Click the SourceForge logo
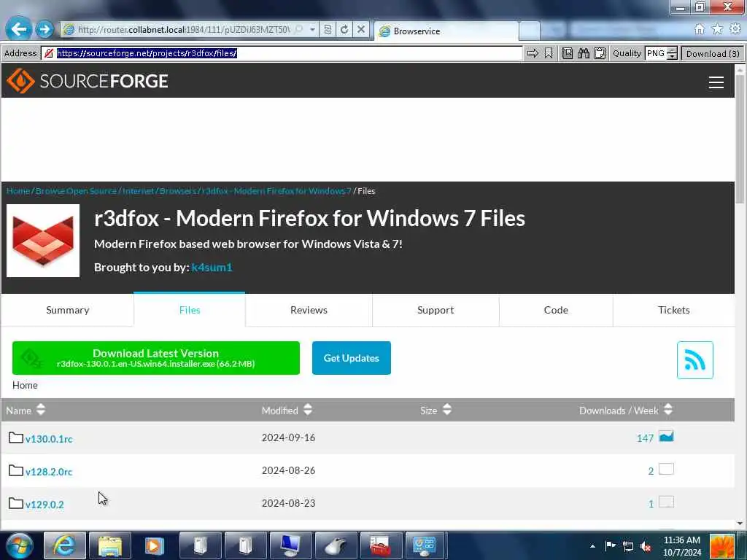 pos(88,81)
